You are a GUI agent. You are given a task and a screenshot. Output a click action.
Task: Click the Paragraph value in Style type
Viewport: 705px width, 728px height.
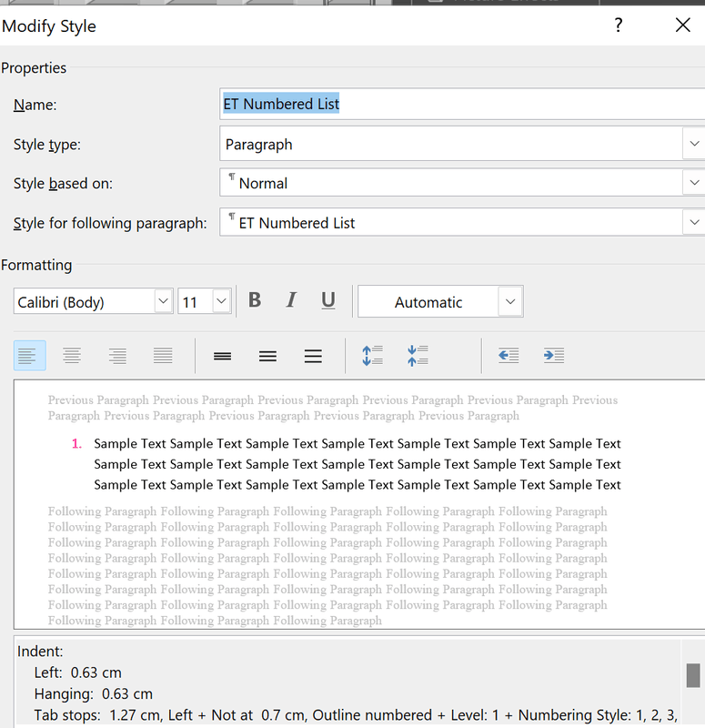click(259, 145)
